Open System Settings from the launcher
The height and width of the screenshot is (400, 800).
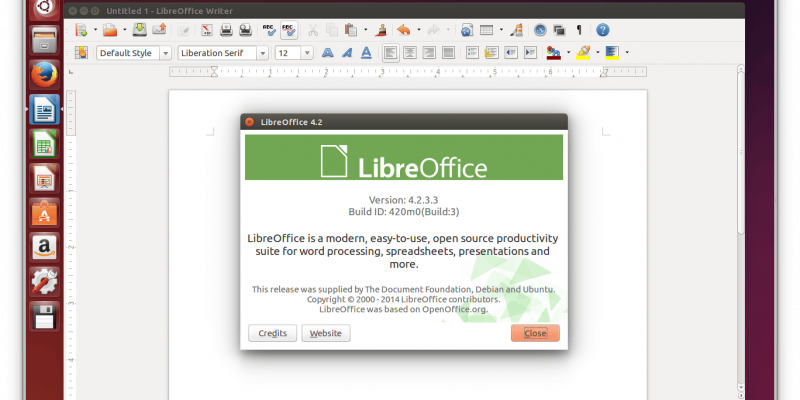44,281
